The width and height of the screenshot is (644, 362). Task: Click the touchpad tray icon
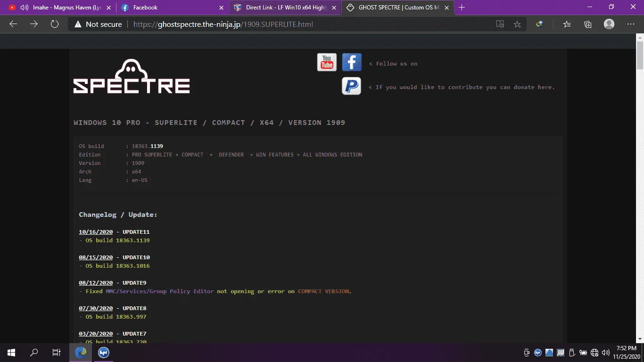(561, 353)
